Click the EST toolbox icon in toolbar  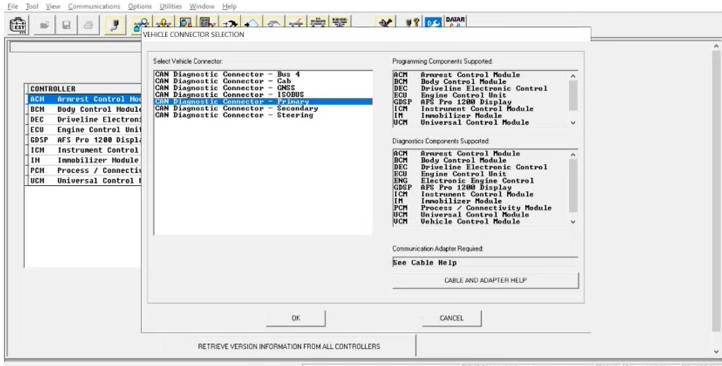tap(18, 25)
